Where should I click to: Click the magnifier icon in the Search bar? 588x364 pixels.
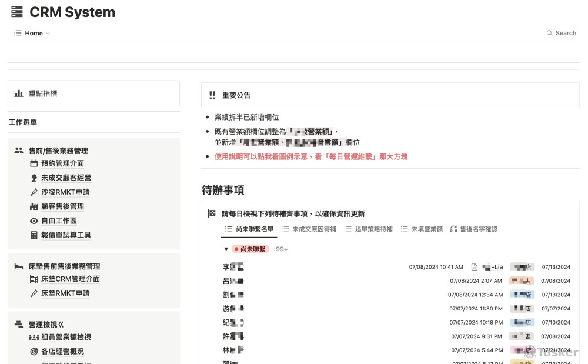(x=549, y=34)
